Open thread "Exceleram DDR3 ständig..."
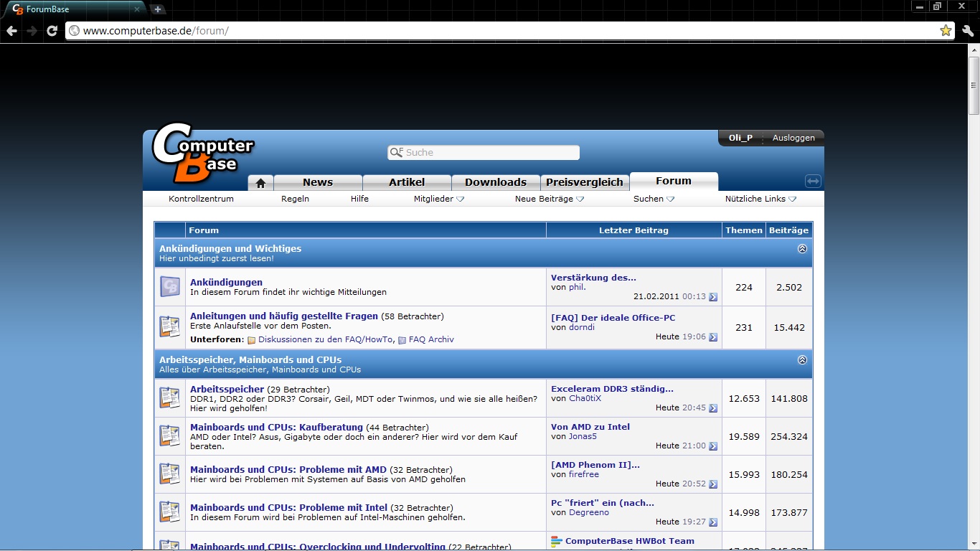Viewport: 980px width, 551px height. pos(612,389)
